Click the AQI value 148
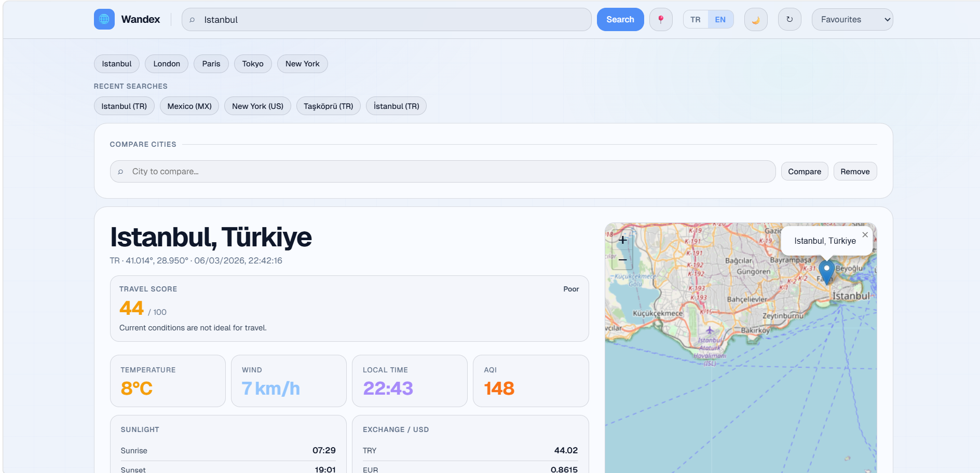 coord(499,388)
